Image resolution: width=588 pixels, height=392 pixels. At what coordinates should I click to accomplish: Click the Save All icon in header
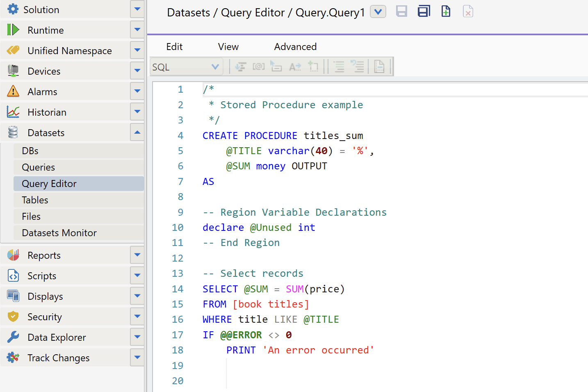(x=424, y=11)
